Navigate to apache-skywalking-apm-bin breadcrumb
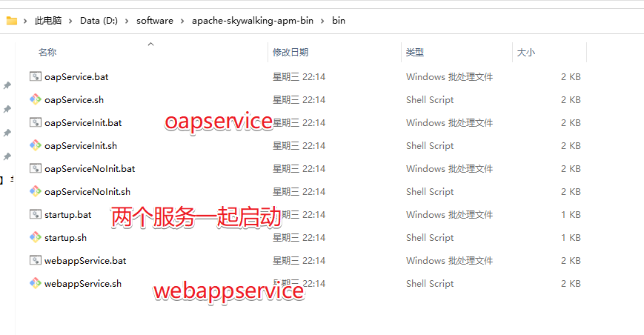Screen dimensions: 644x335 [253, 21]
